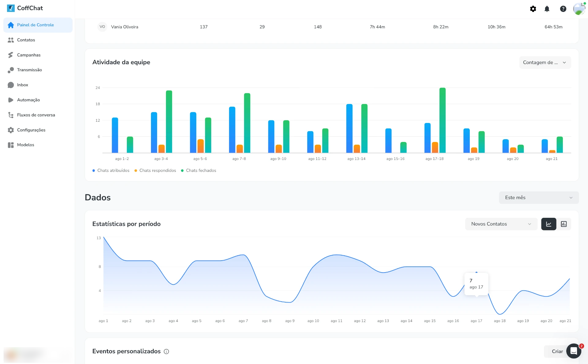Open the Novos Contatos metric dropdown
The width and height of the screenshot is (588, 364).
(x=501, y=224)
